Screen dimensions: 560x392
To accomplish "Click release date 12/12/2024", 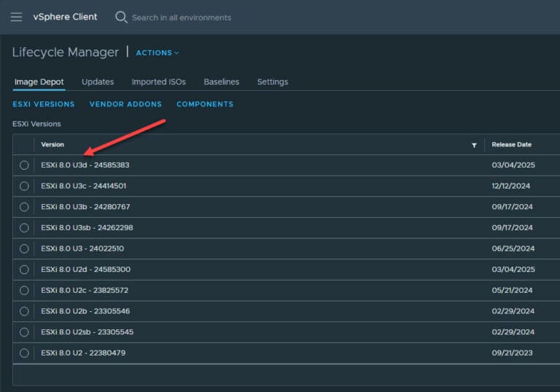I will 510,186.
